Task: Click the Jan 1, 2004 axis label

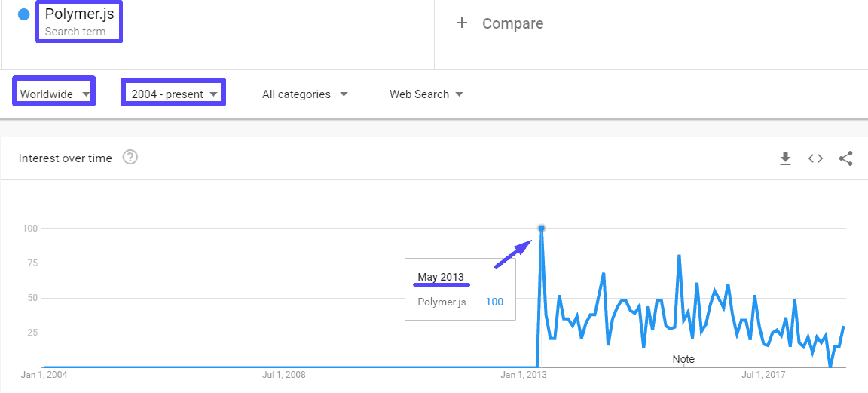Action: (44, 374)
